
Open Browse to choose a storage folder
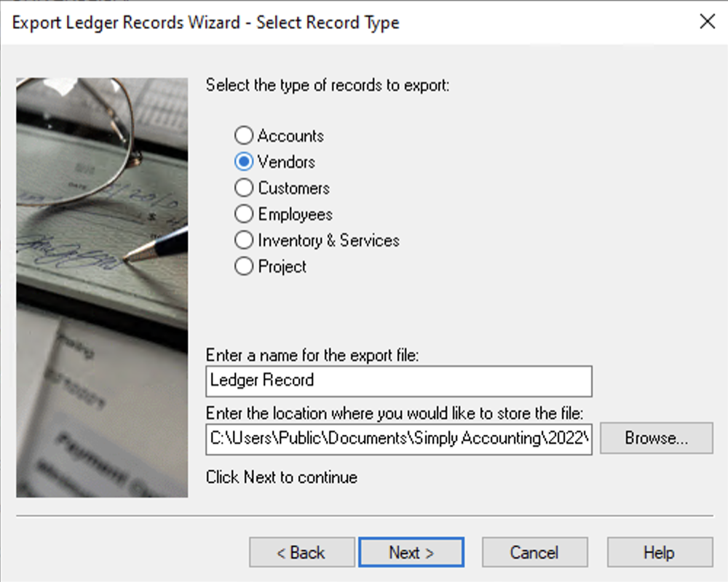click(656, 438)
